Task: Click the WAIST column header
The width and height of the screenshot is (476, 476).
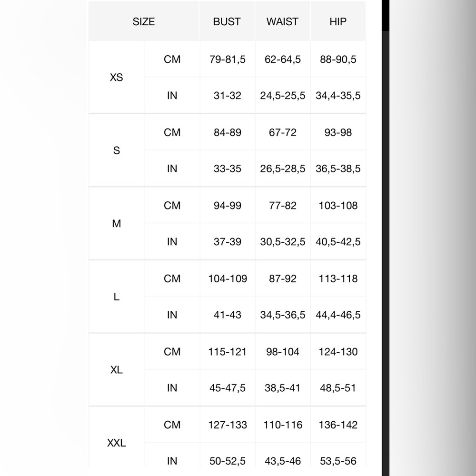Action: pyautogui.click(x=282, y=21)
